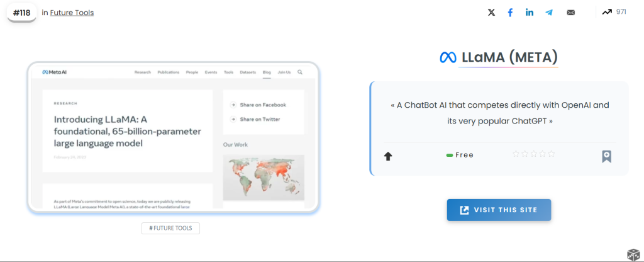The width and height of the screenshot is (644, 262).
Task: Click the #118 ranking badge
Action: point(22,13)
